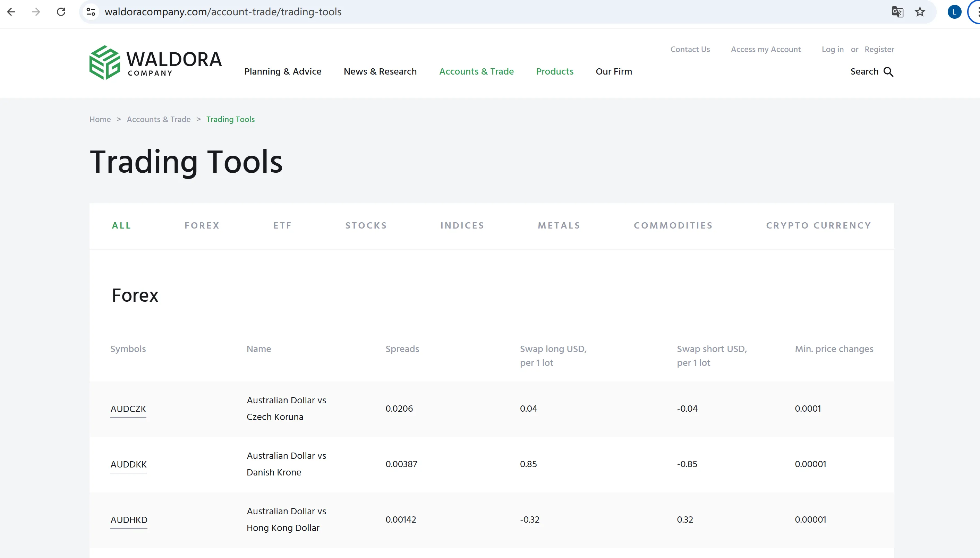This screenshot has width=980, height=558.
Task: Open the AUDDKK symbol link
Action: point(128,464)
